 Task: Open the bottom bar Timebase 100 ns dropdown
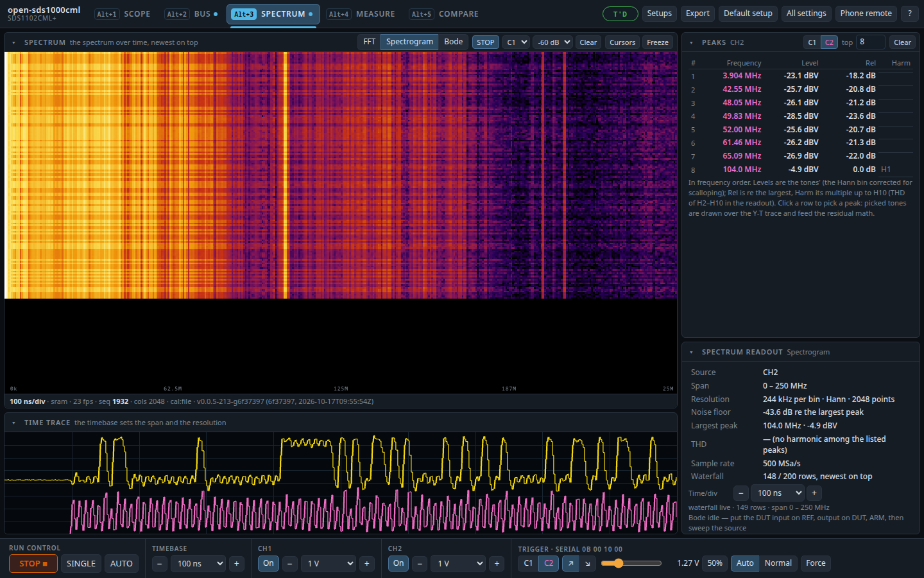198,564
